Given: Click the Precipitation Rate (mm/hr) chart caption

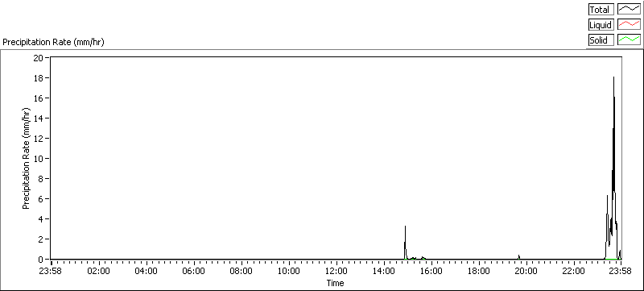Looking at the screenshot, I should tap(53, 42).
